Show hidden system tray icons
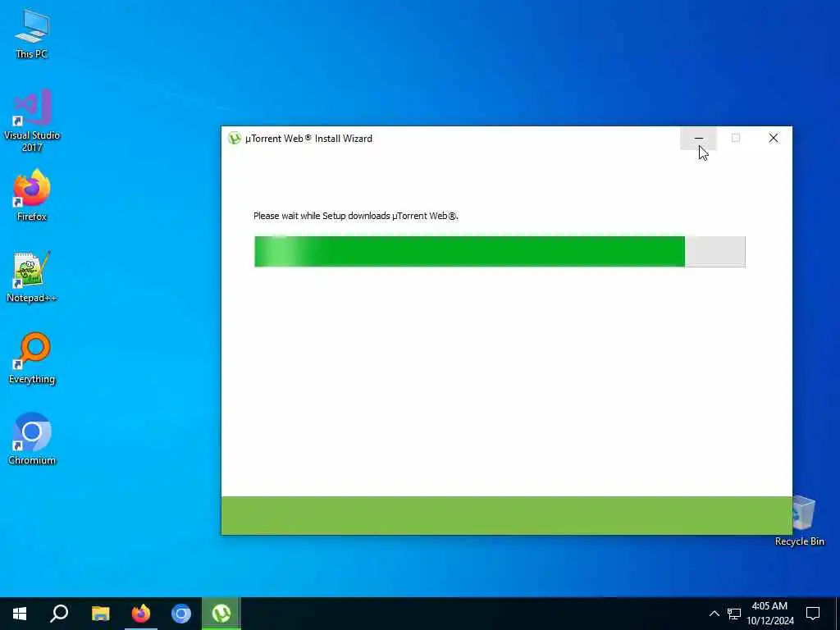This screenshot has width=840, height=630. pyautogui.click(x=714, y=614)
